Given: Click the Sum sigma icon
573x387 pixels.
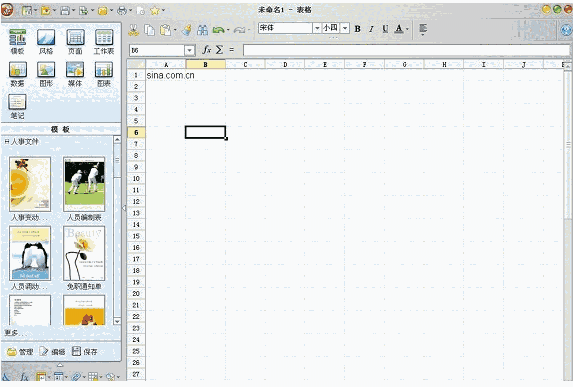Looking at the screenshot, I should [219, 50].
